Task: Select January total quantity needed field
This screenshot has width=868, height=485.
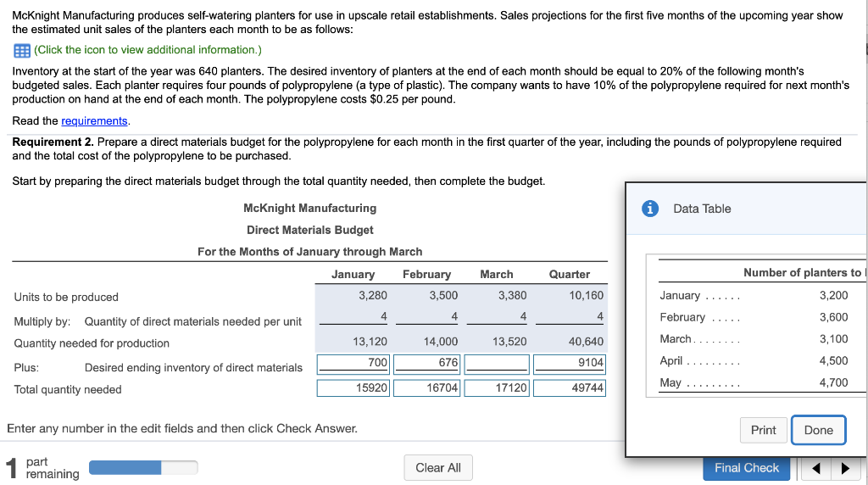Action: click(353, 387)
